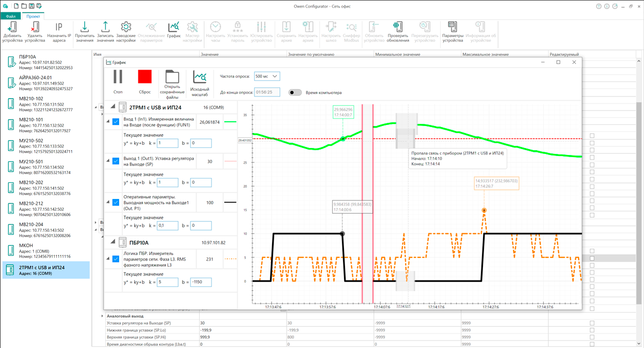Collapse Вход 1 (In1) parameter row
The width and height of the screenshot is (644, 348).
(x=108, y=122)
